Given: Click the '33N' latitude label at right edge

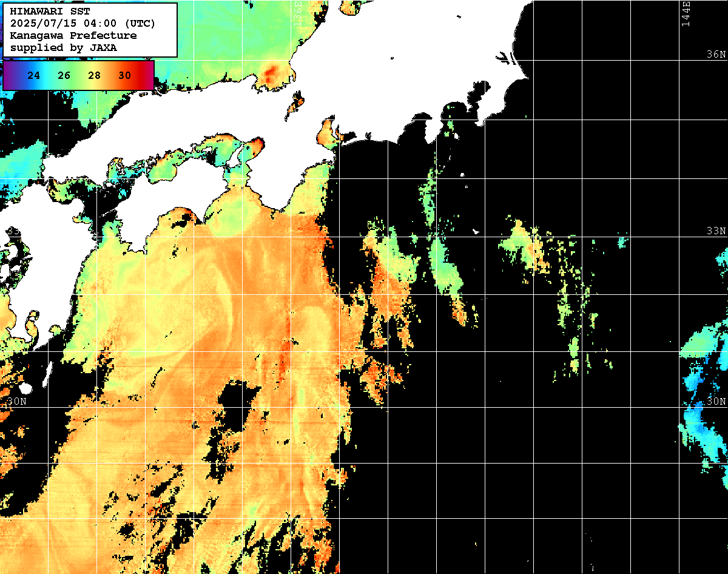Looking at the screenshot, I should pos(716,231).
